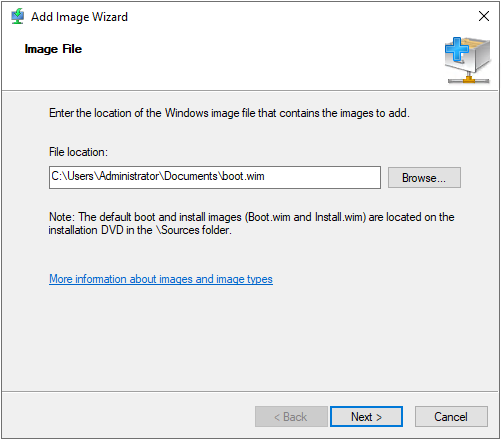Viewport: 501px width, 440px height.
Task: Go to previous step with Back
Action: click(291, 416)
